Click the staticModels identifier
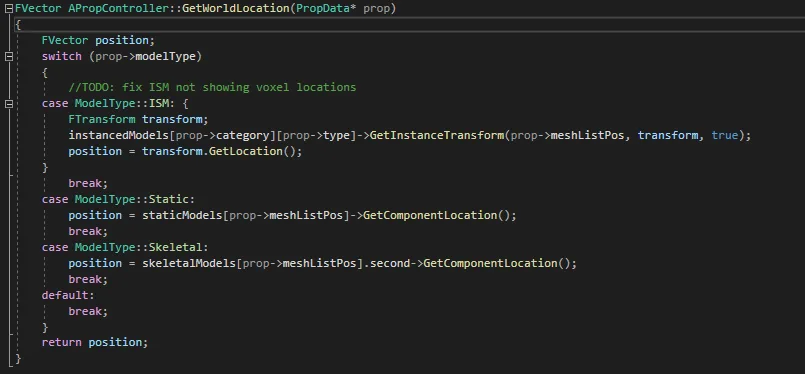The width and height of the screenshot is (805, 374). coord(182,215)
